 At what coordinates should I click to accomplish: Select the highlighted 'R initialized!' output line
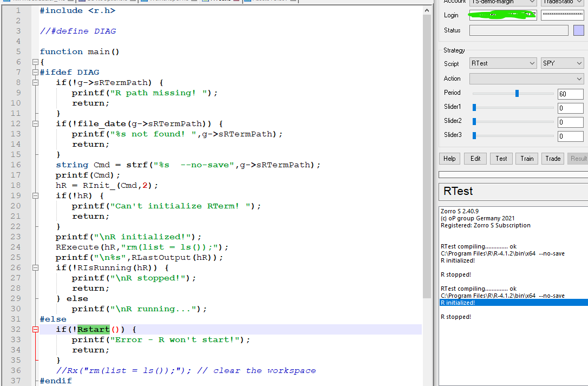coord(512,303)
